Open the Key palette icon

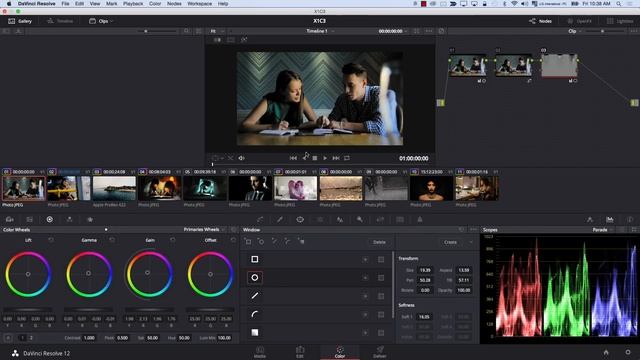360,220
